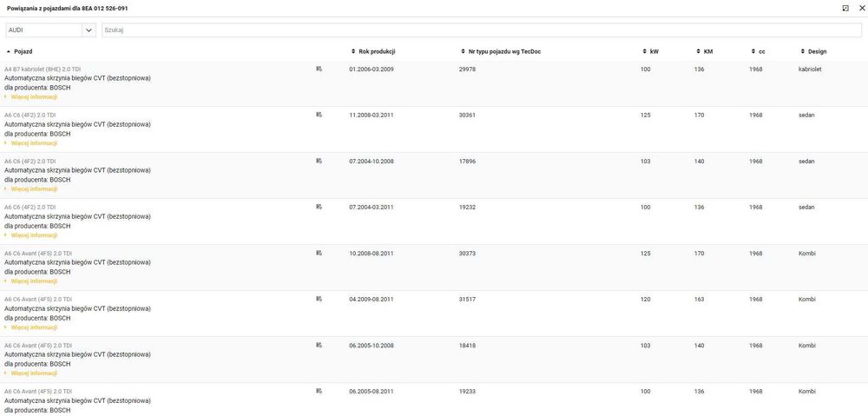868x416 pixels.
Task: Click the row icon beside TecDoc number 17896
Action: 319,161
